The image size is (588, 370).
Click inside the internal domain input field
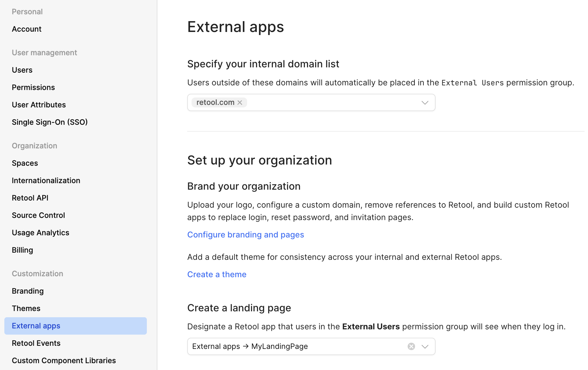point(332,102)
